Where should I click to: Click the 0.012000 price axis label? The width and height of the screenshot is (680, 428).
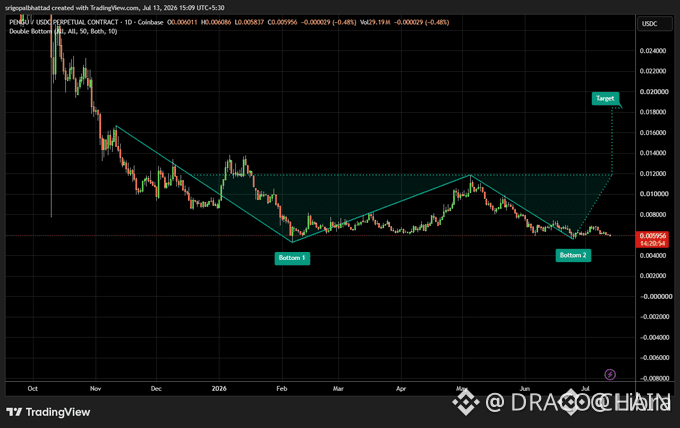pos(653,173)
